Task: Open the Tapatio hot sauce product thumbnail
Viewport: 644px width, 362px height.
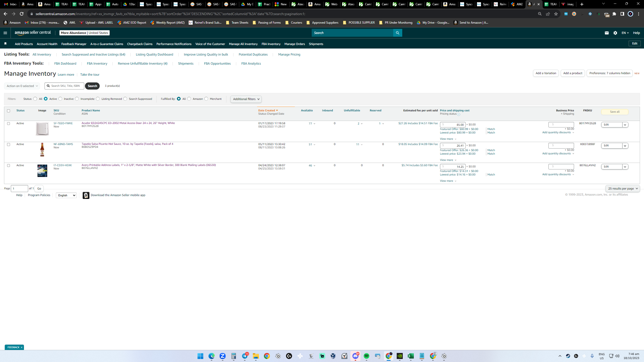Action: pos(42,150)
